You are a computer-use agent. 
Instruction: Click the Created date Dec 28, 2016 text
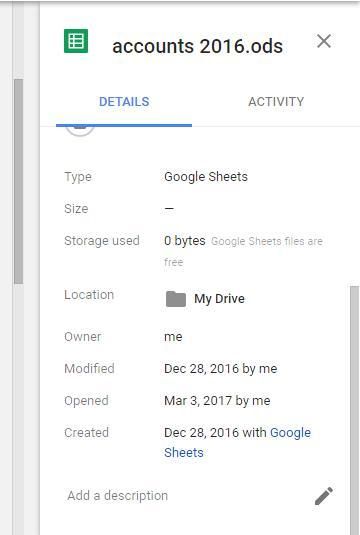[x=201, y=433]
